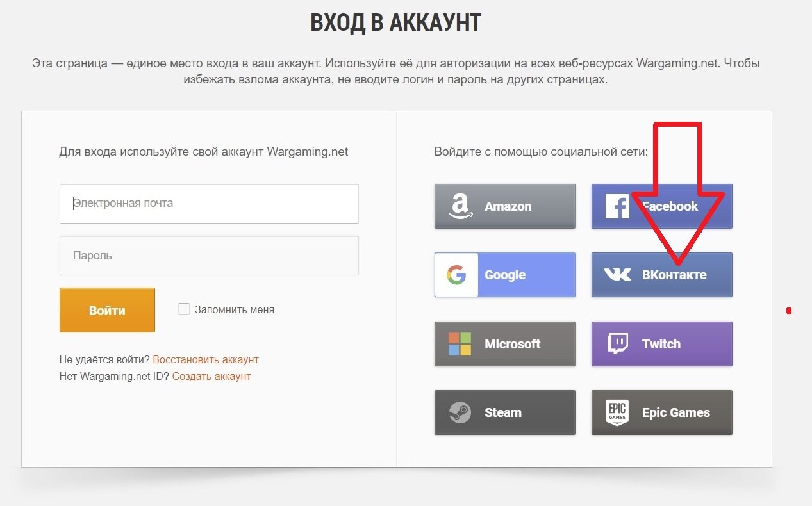The height and width of the screenshot is (506, 812).
Task: Focus the 'Пароль' password field
Action: point(209,256)
